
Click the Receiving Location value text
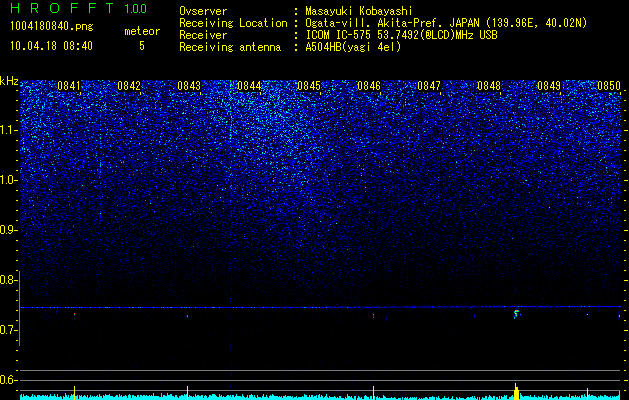coord(446,23)
